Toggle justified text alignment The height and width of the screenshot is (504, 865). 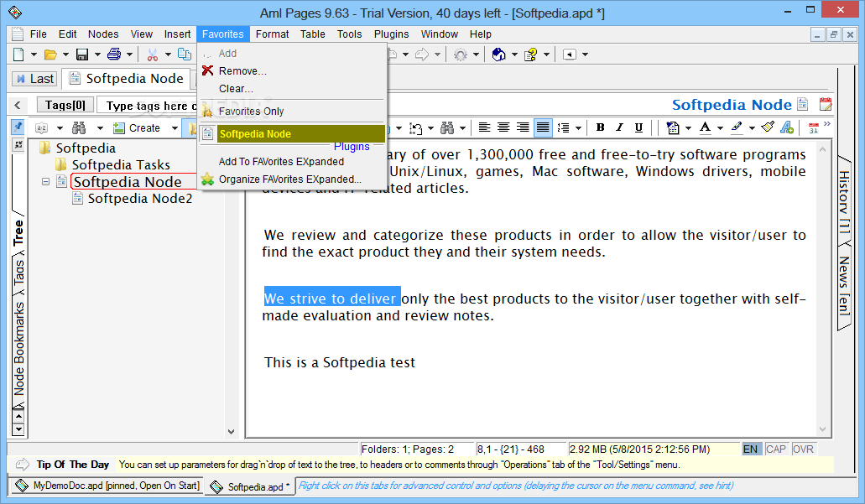[543, 127]
